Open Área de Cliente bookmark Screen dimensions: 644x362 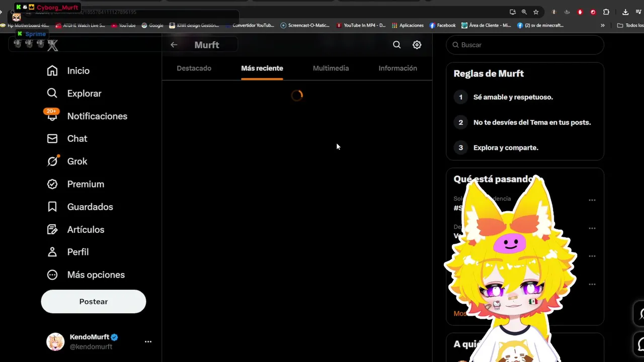[x=486, y=25]
